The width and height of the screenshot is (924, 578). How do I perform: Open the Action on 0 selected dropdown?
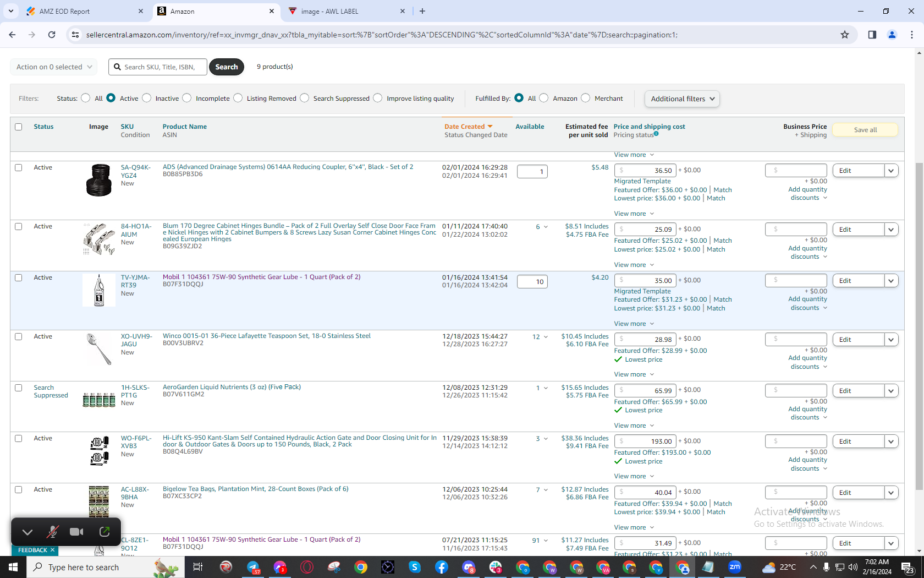pos(54,67)
